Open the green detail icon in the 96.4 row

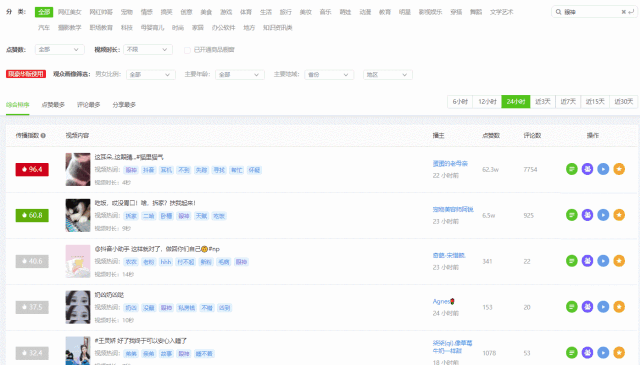(x=571, y=169)
